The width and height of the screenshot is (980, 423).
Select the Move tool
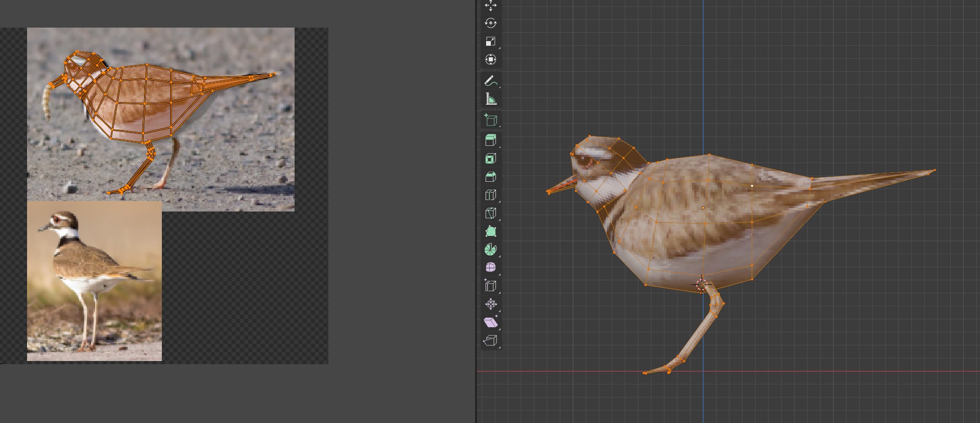[490, 6]
